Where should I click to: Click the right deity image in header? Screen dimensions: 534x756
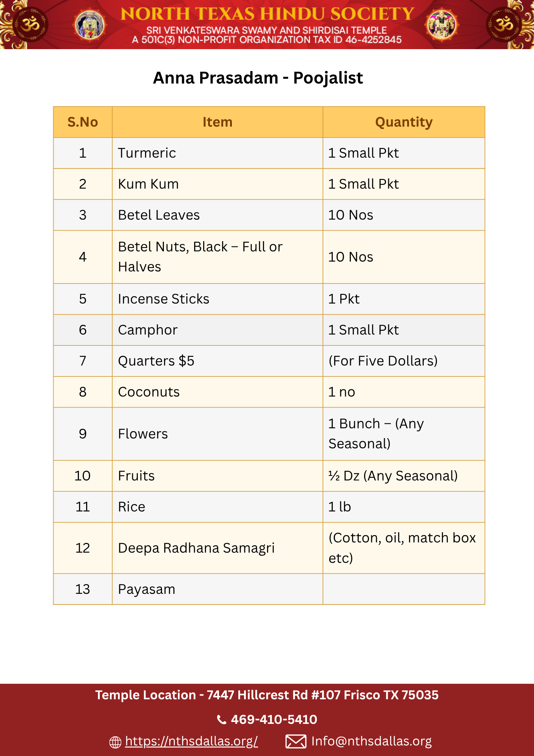click(441, 25)
